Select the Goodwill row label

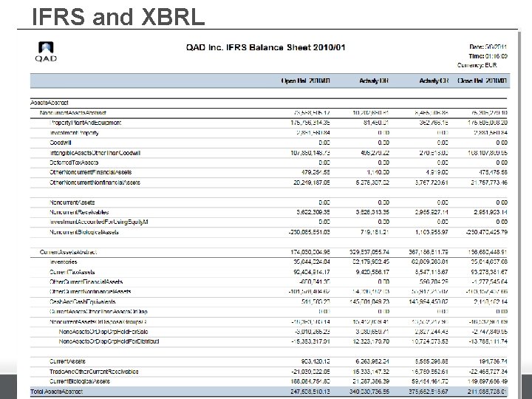click(x=61, y=143)
